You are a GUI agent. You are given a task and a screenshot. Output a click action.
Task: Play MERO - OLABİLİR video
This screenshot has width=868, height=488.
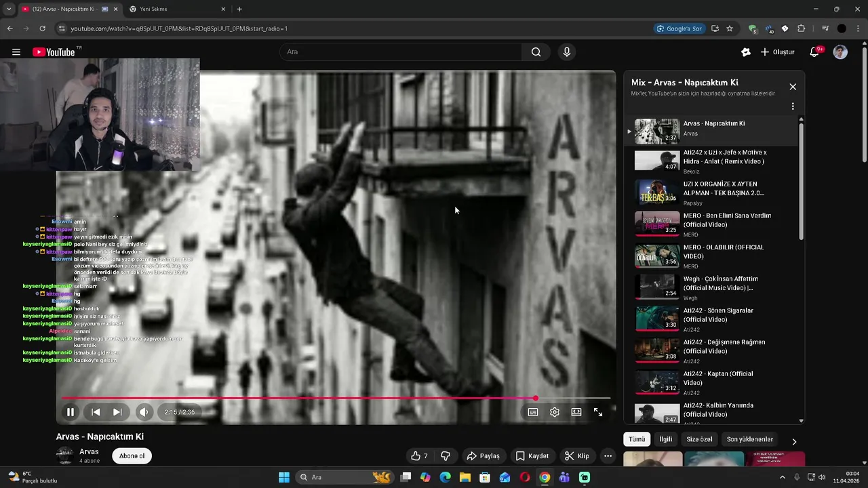(x=711, y=256)
